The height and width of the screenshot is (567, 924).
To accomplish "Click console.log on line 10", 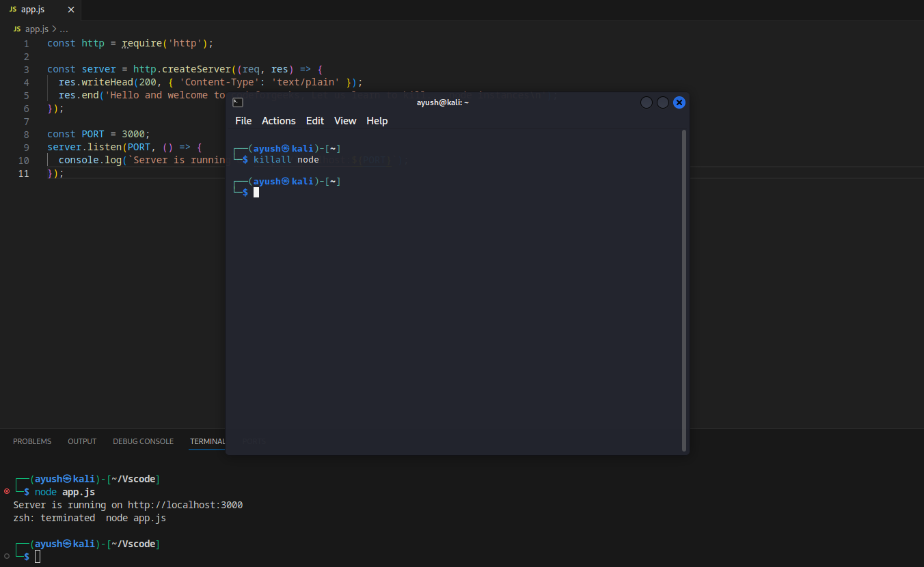I will [x=90, y=160].
